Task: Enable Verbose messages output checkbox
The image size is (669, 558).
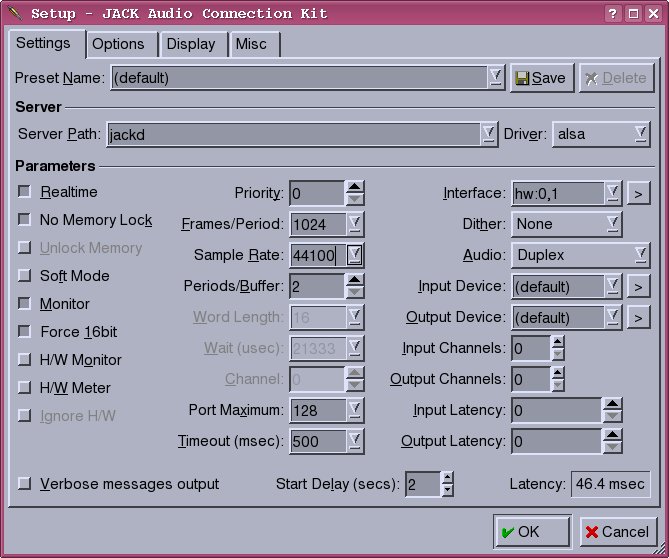Action: click(x=24, y=484)
